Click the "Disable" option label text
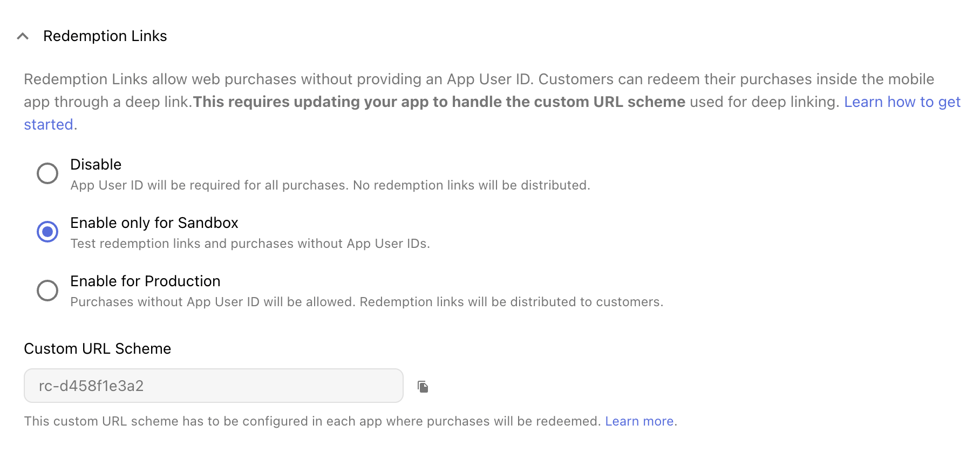980x472 pixels. tap(96, 165)
